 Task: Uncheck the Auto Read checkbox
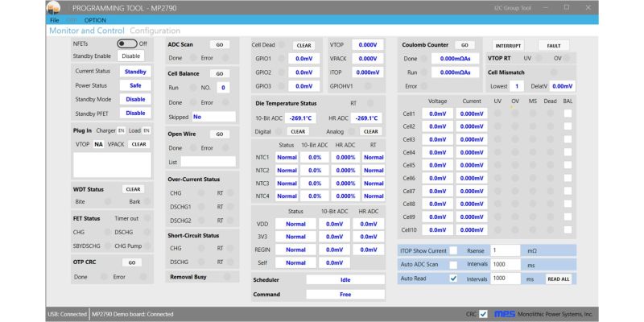(x=453, y=279)
